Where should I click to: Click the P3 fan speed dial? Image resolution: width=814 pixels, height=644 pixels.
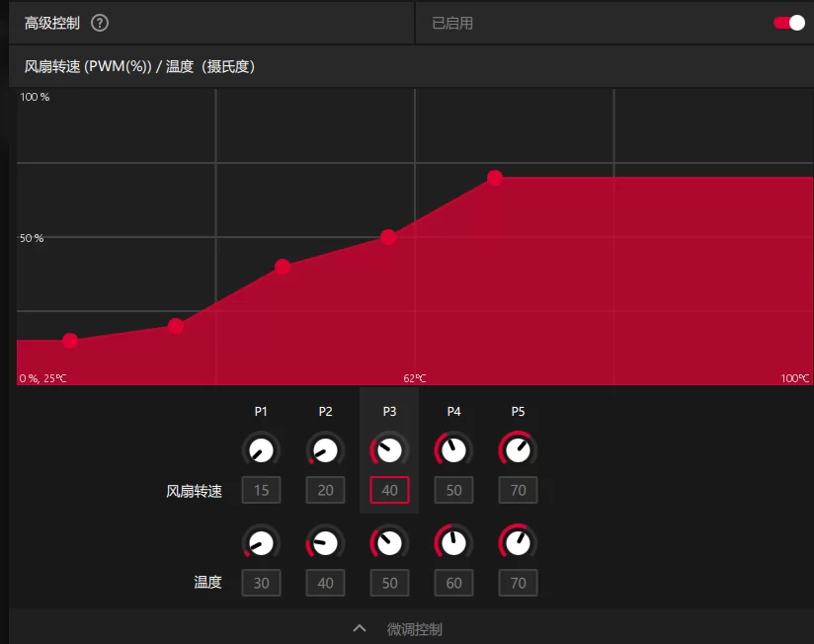pyautogui.click(x=389, y=450)
